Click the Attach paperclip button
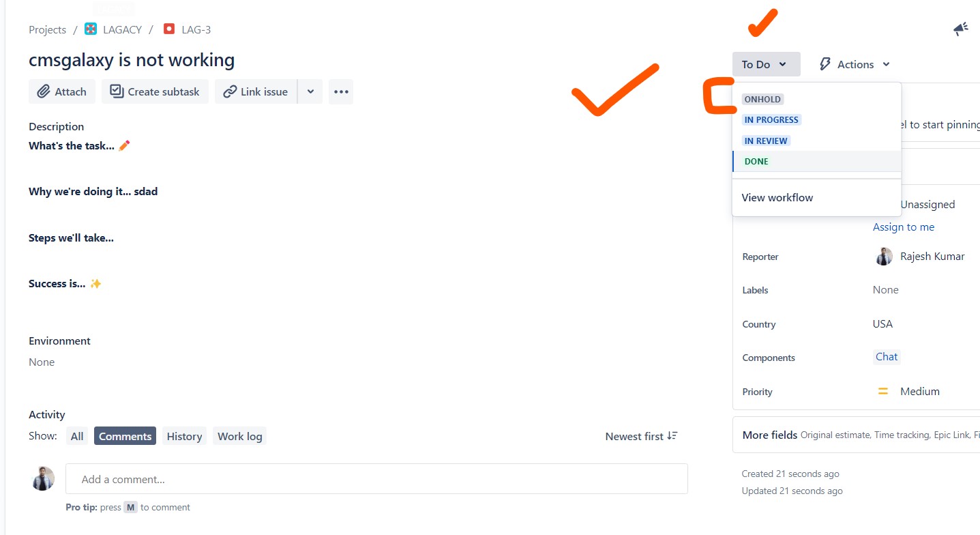This screenshot has height=535, width=980. (61, 92)
